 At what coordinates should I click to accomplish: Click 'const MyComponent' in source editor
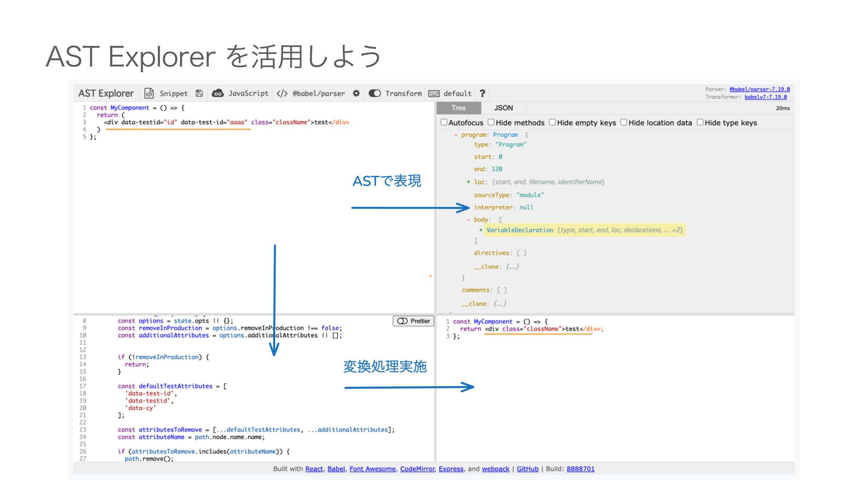(x=119, y=108)
